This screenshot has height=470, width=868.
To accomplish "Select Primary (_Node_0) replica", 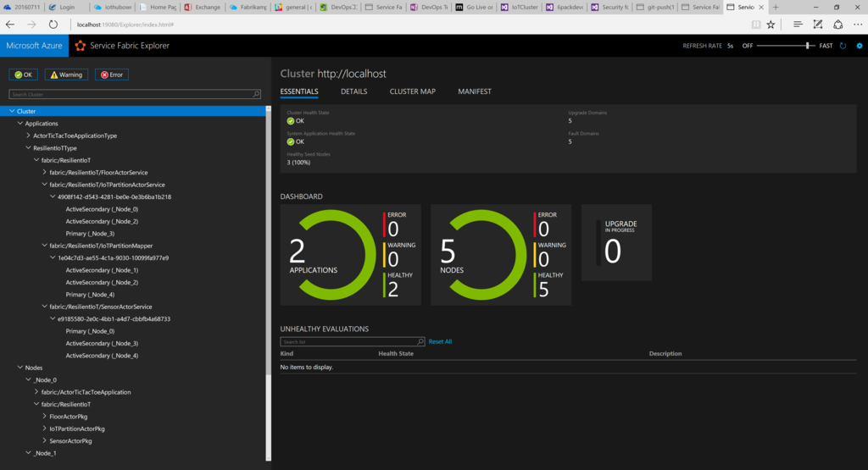I will pyautogui.click(x=90, y=331).
